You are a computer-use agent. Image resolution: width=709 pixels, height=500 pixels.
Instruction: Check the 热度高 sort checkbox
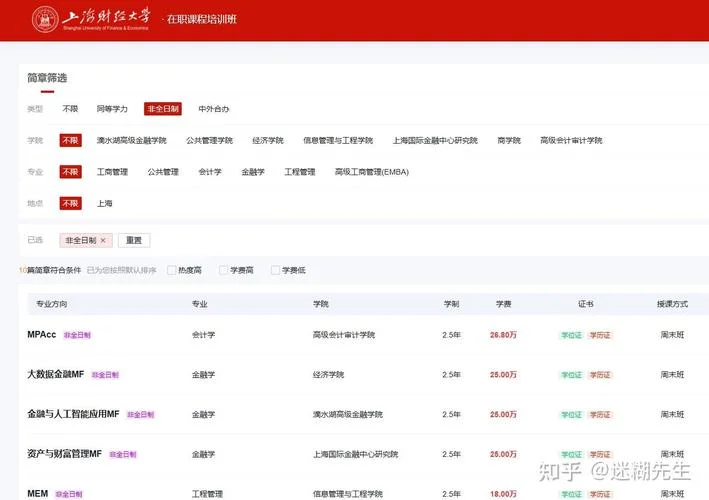point(171,270)
